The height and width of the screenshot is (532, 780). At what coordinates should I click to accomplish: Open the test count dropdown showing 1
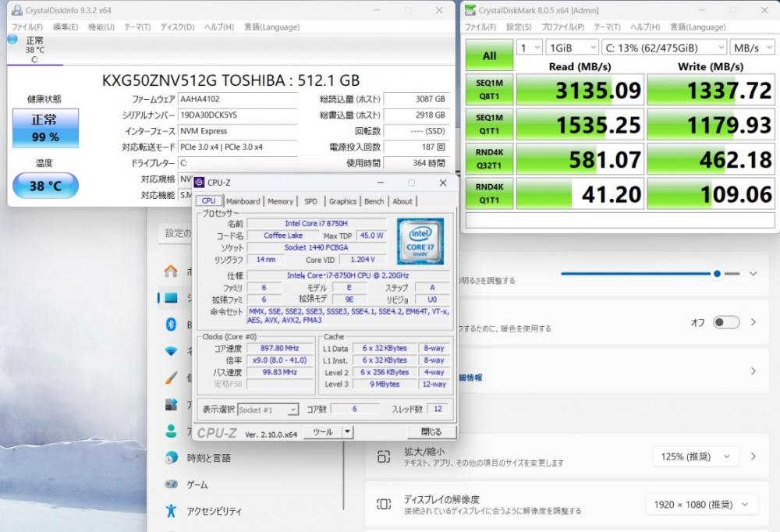[x=529, y=48]
